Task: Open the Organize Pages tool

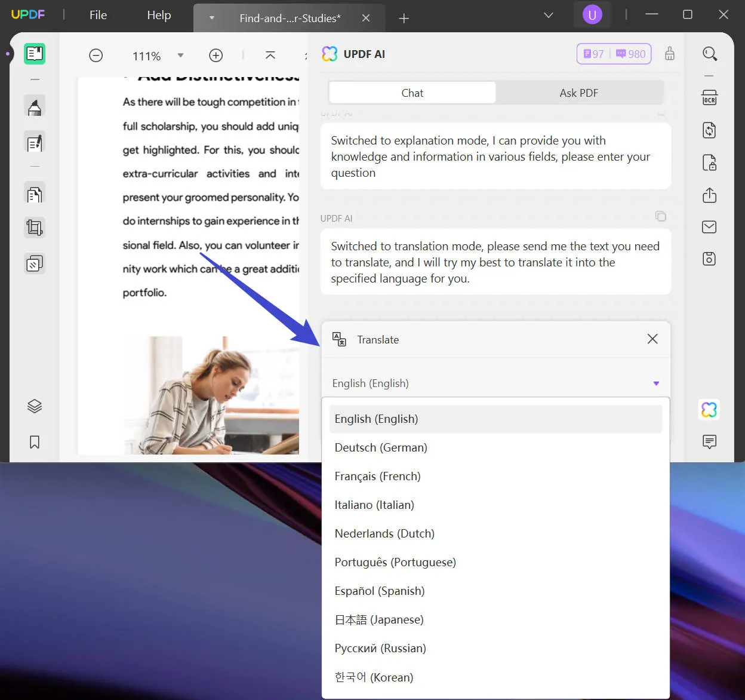Action: coord(35,194)
